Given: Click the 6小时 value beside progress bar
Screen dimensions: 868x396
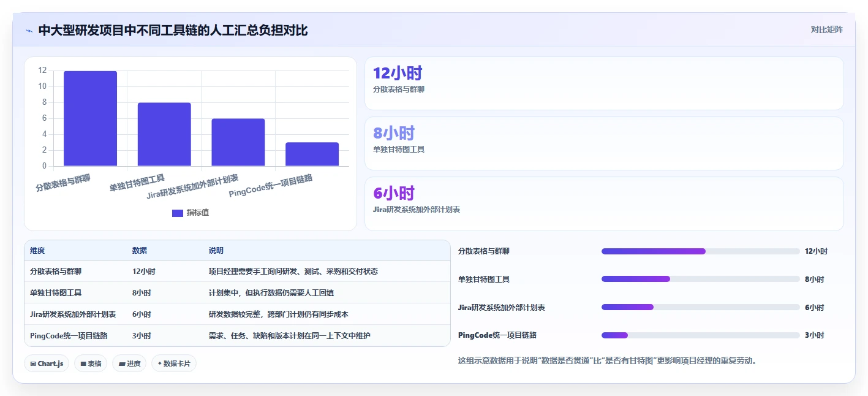Looking at the screenshot, I should (814, 308).
